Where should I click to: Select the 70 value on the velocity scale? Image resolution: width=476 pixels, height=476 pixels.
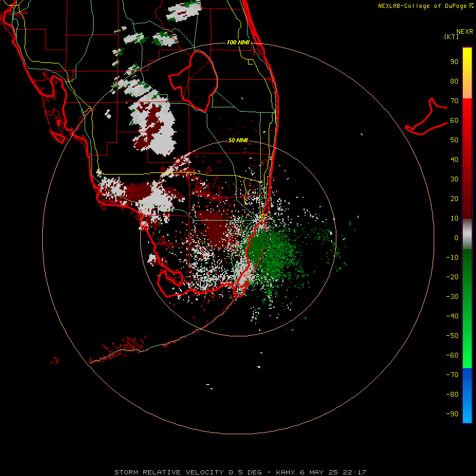tap(454, 101)
